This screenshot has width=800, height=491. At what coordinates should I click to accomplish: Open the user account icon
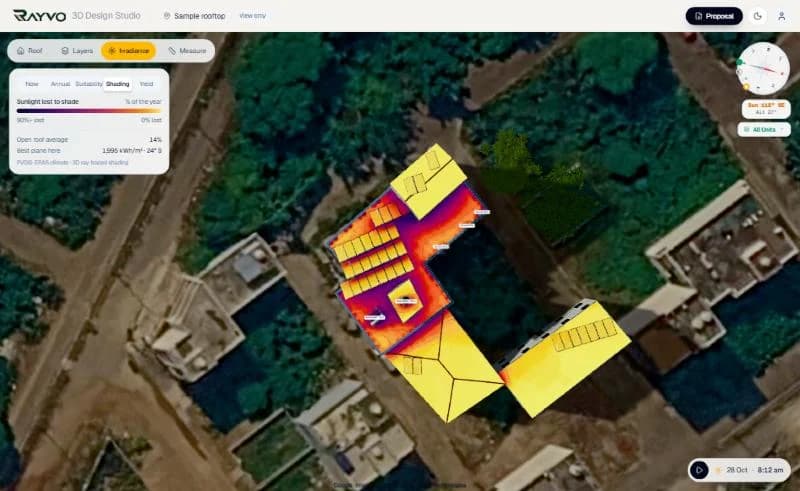tap(781, 16)
